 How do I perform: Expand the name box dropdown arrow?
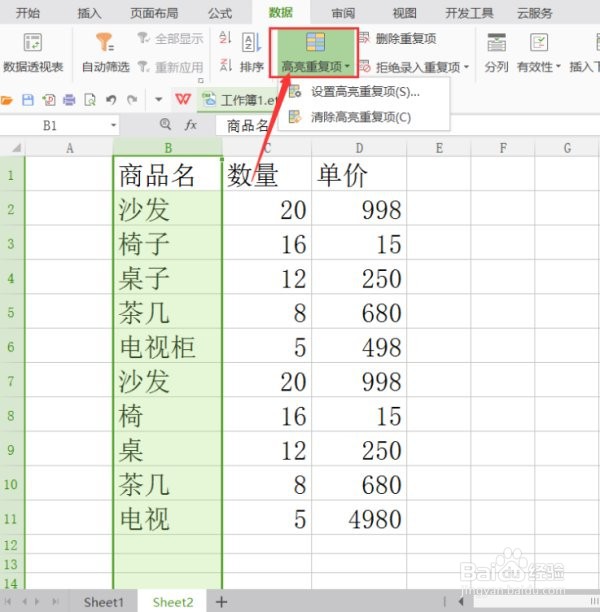114,125
